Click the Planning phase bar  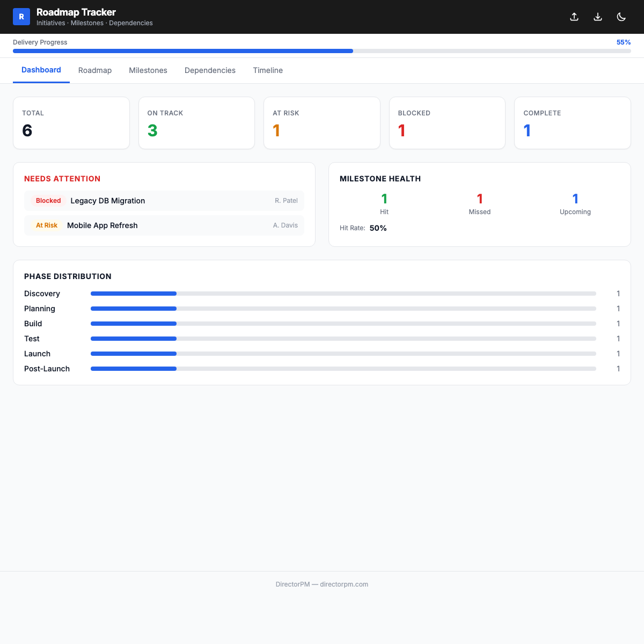pos(343,309)
